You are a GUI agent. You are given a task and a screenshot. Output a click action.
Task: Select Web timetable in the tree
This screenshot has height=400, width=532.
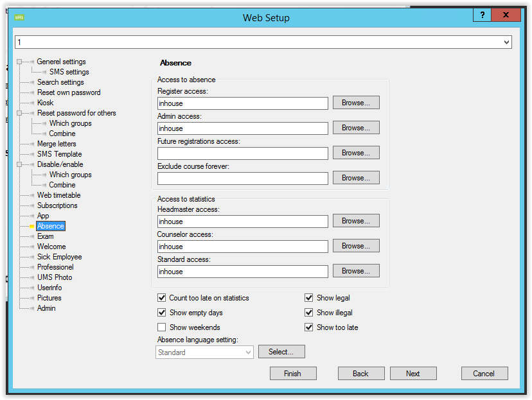point(58,195)
